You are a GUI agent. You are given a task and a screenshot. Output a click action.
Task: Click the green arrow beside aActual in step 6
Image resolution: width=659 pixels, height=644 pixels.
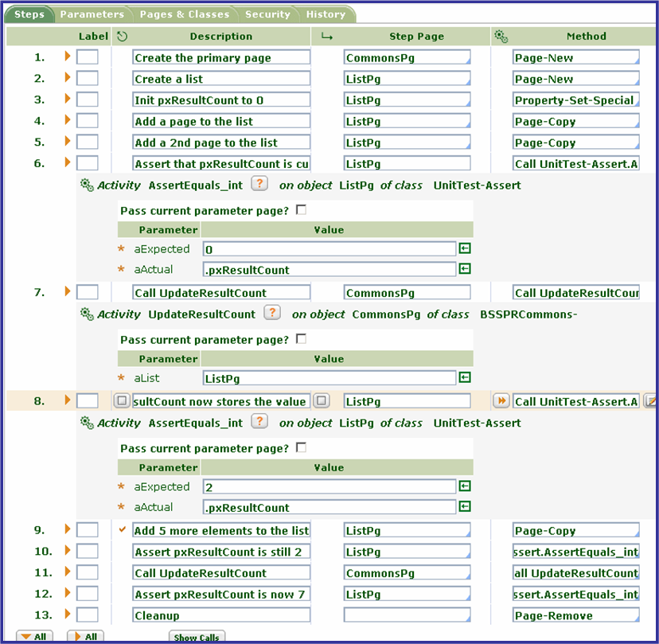click(465, 268)
